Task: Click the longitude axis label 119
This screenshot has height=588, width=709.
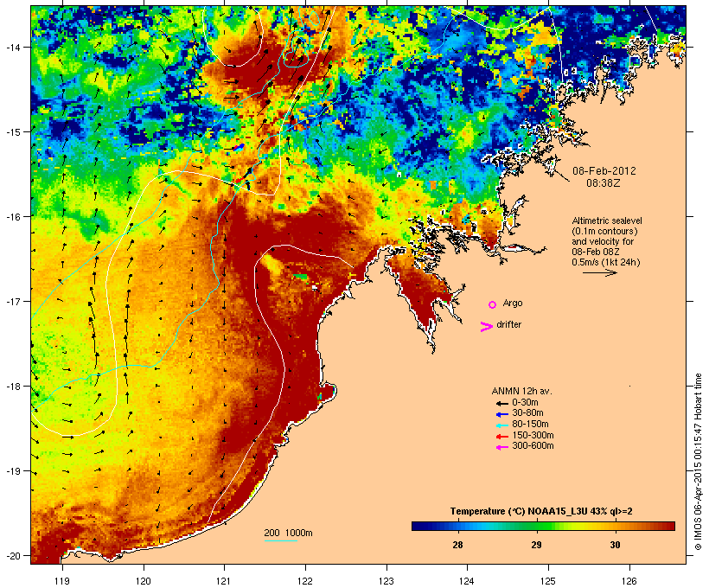Action: pyautogui.click(x=62, y=581)
